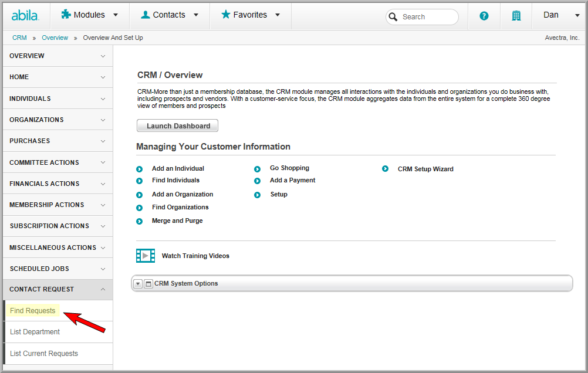This screenshot has height=373, width=588.
Task: Click arrow icon beside Add a Payment
Action: tap(257, 181)
